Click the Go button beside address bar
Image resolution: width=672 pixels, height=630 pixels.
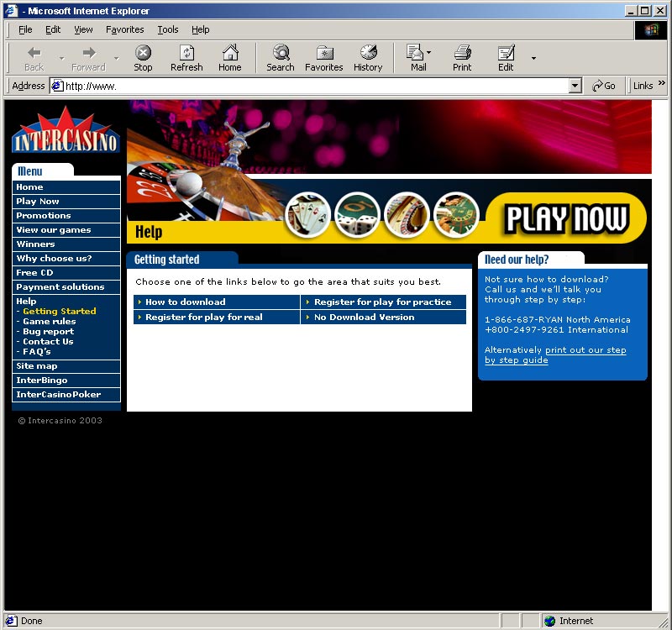[604, 86]
